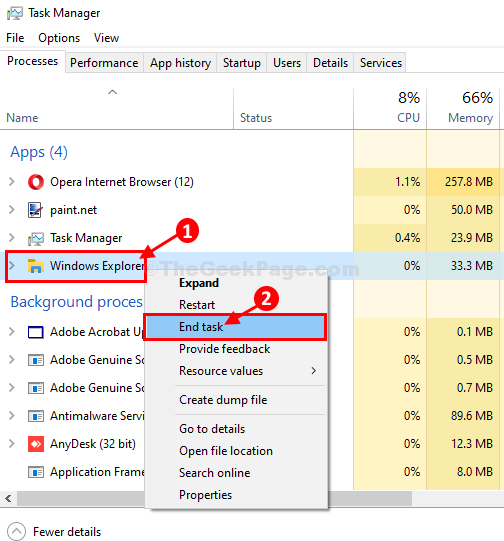Select the Apps (4) group heading
The height and width of the screenshot is (541, 504).
(x=39, y=152)
